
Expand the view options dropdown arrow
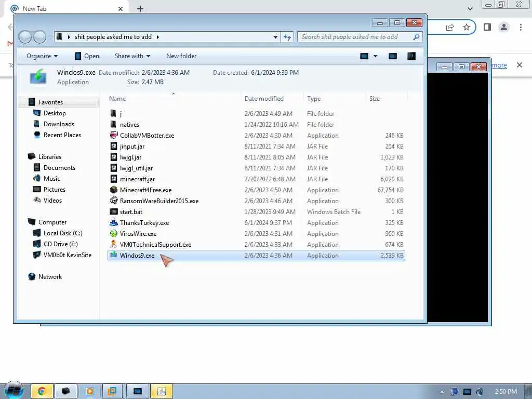coord(375,56)
